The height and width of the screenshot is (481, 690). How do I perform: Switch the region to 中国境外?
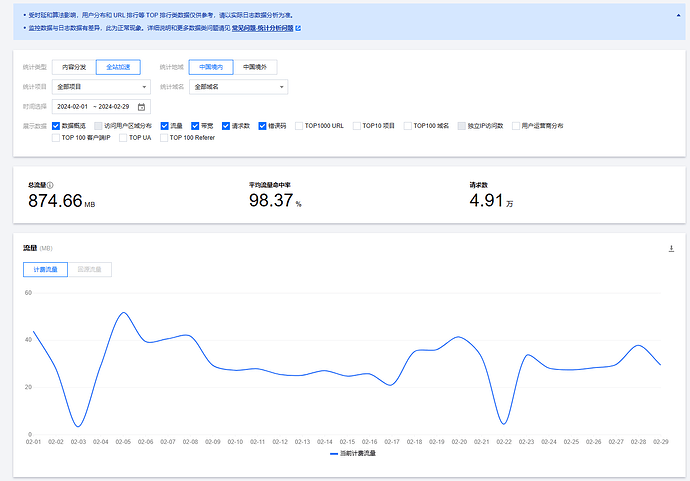point(255,67)
